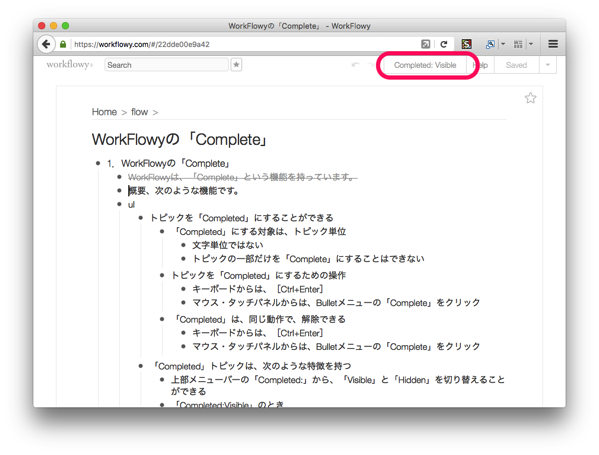Click bullet of 'トピックを「Completed」にするための操作'
This screenshot has width=599, height=455.
[162, 275]
